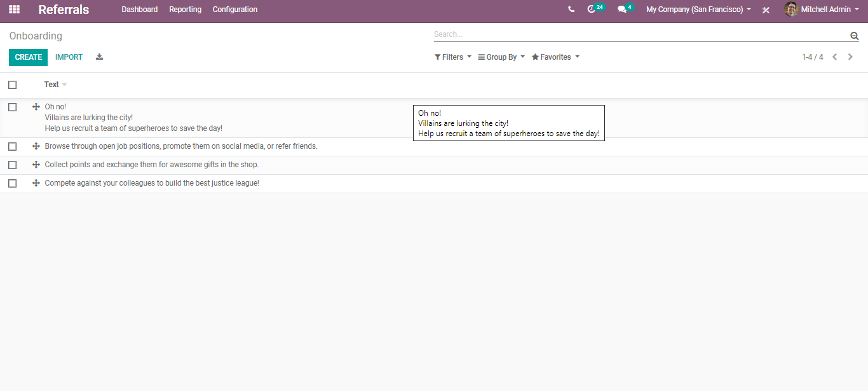Image resolution: width=868 pixels, height=391 pixels.
Task: Check the 'Oh no!' row checkbox
Action: point(12,107)
